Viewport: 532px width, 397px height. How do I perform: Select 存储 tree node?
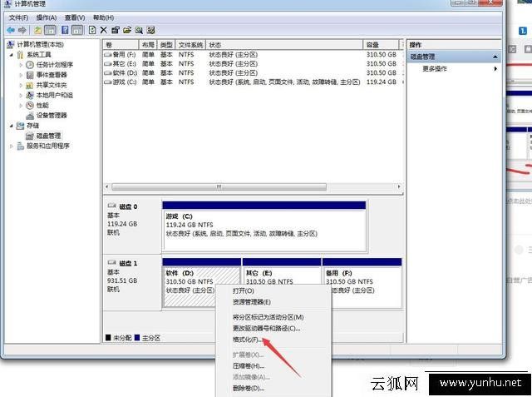click(x=33, y=126)
